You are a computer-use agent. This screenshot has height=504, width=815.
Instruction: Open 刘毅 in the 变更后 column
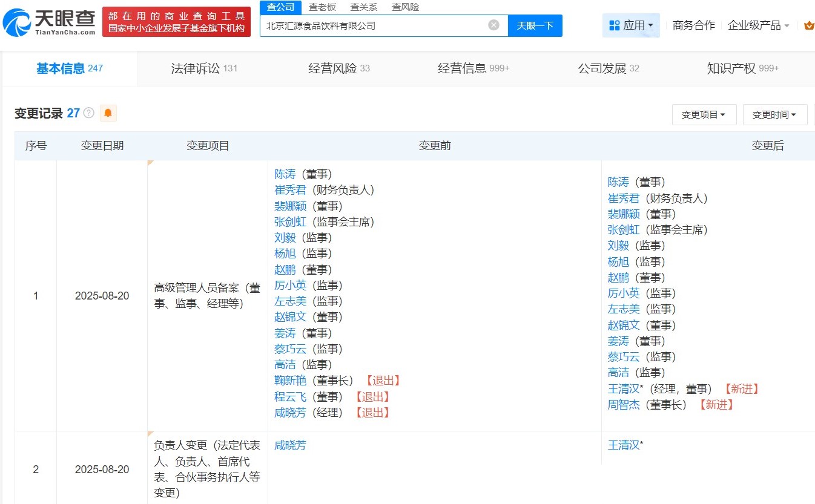click(618, 246)
